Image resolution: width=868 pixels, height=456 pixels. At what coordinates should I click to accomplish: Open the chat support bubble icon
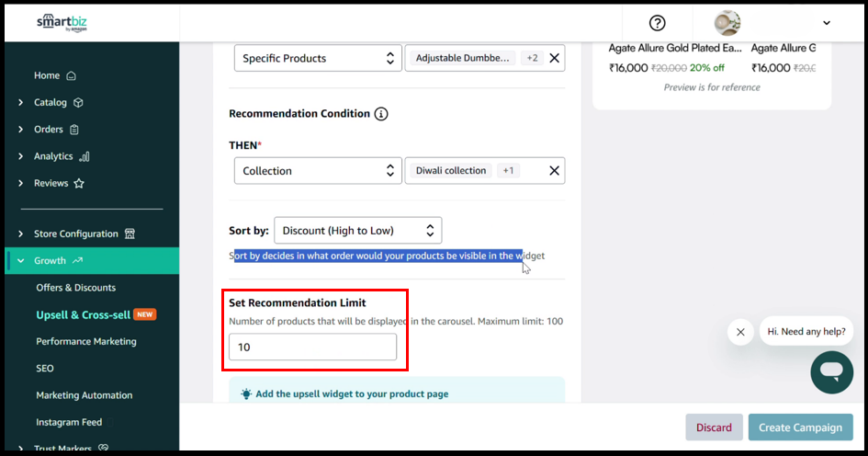click(831, 371)
